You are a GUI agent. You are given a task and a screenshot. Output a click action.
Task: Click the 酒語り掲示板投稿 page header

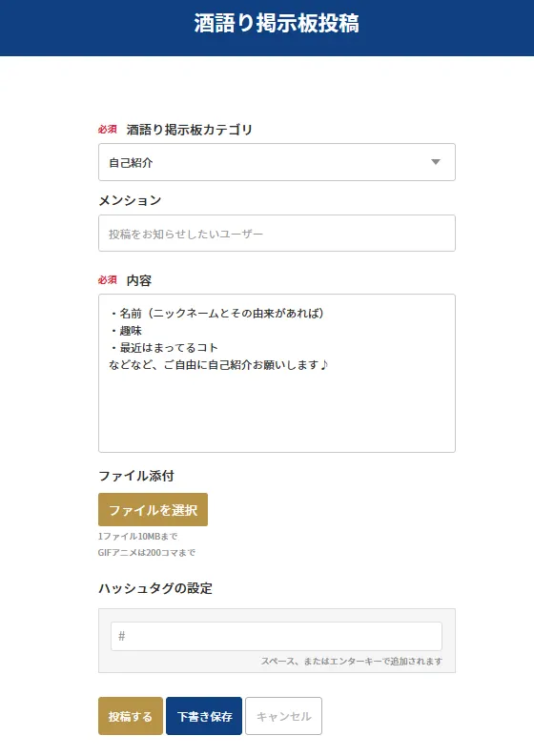click(277, 24)
